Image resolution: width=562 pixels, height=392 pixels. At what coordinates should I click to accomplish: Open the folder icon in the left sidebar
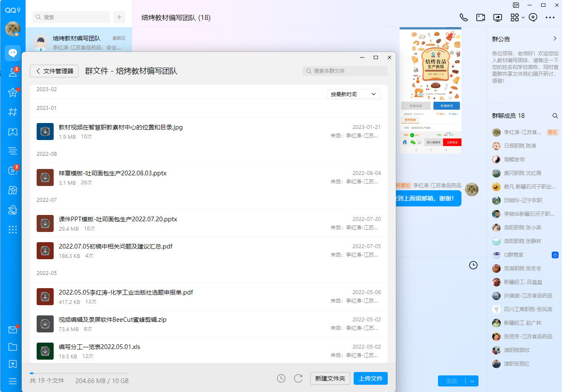13,347
